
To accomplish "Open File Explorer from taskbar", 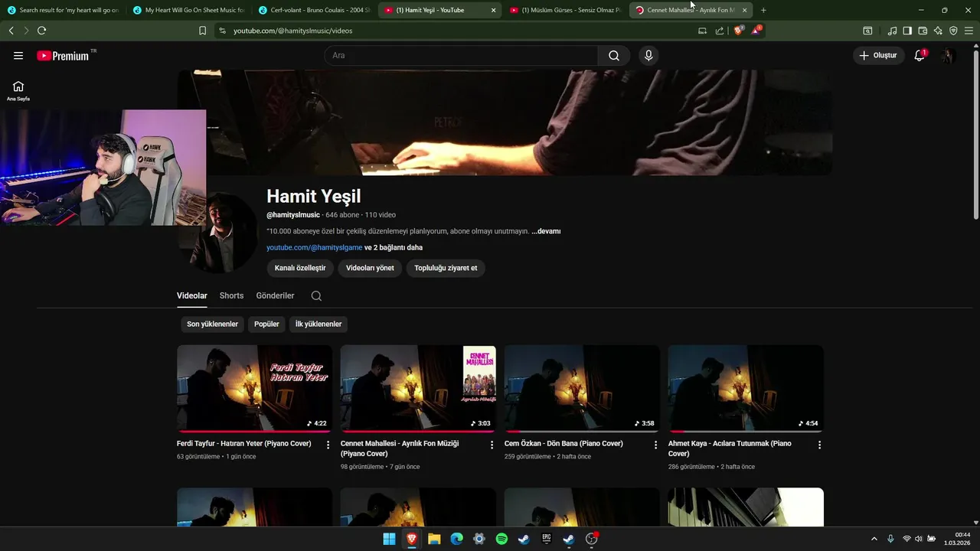I will pyautogui.click(x=434, y=539).
